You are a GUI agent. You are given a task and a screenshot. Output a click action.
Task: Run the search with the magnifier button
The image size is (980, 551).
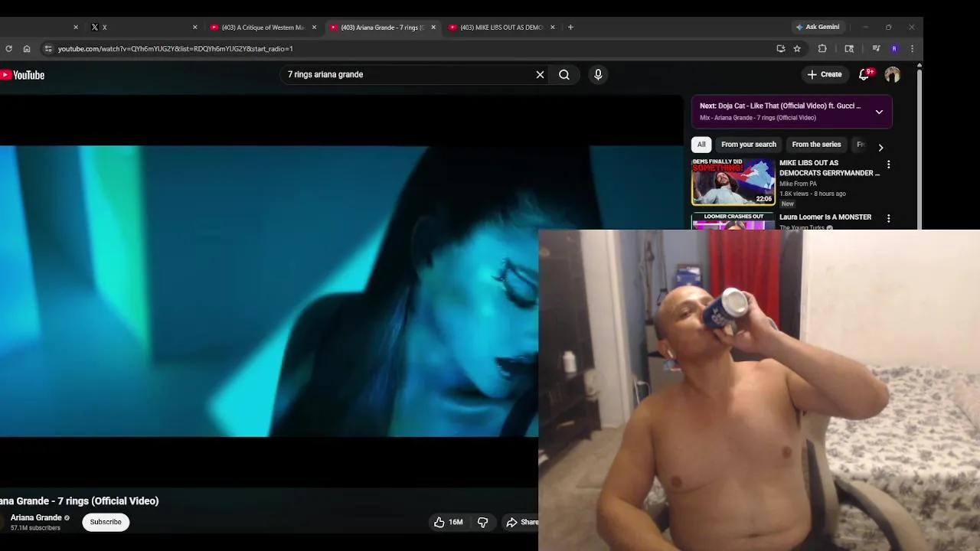click(564, 75)
